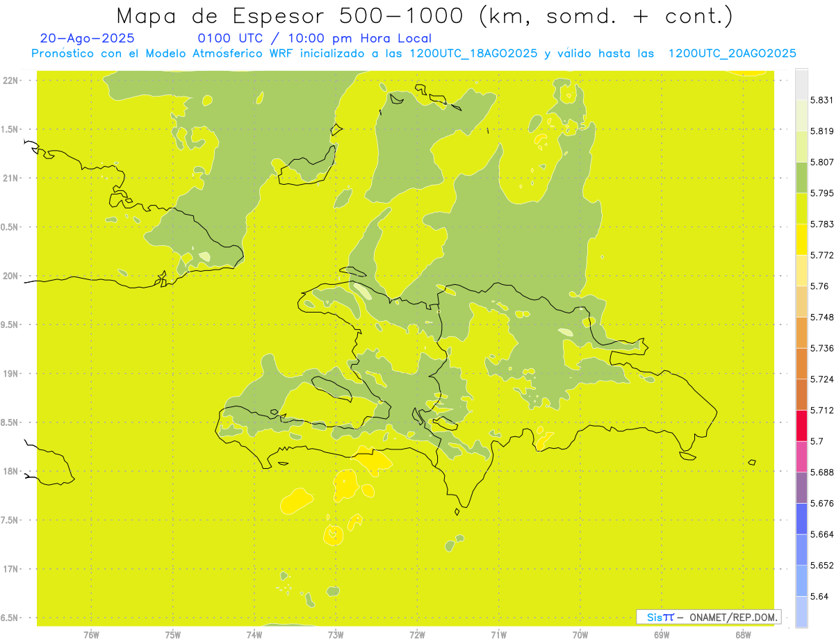Click the 5.64 legend value
Image resolution: width=834 pixels, height=644 pixels.
click(819, 596)
